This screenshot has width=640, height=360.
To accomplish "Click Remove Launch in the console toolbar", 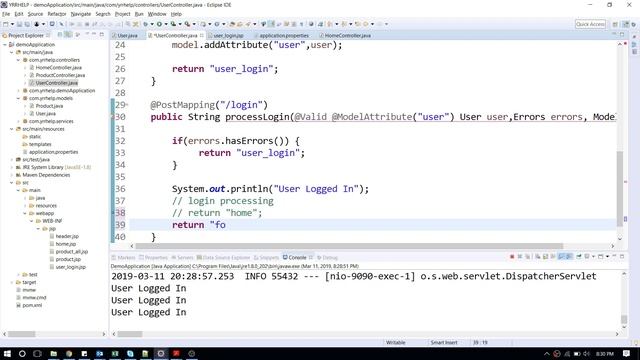I will [520, 257].
